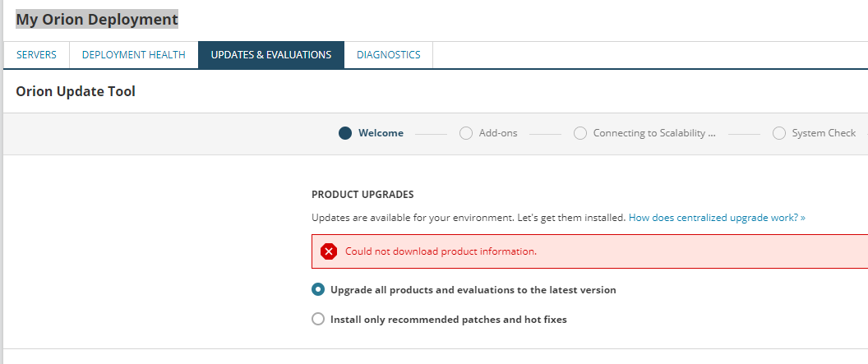Click the Product Upgrades section heading

[362, 195]
